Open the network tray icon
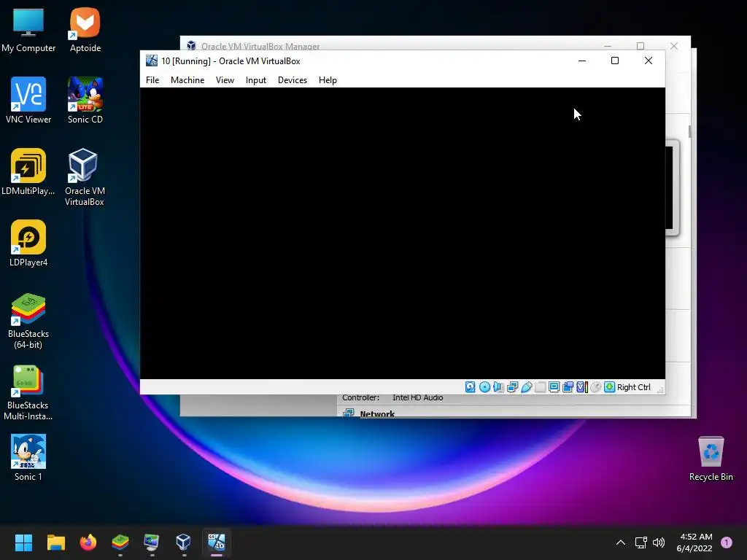 [640, 542]
